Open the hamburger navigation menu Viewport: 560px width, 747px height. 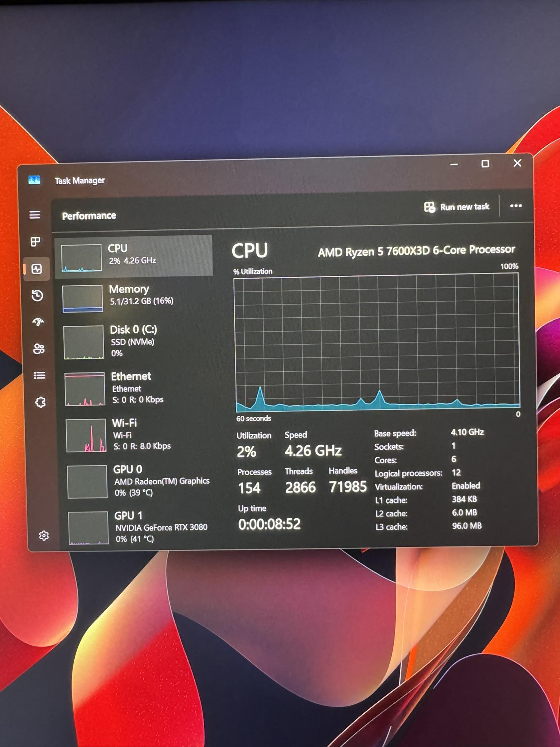(35, 215)
